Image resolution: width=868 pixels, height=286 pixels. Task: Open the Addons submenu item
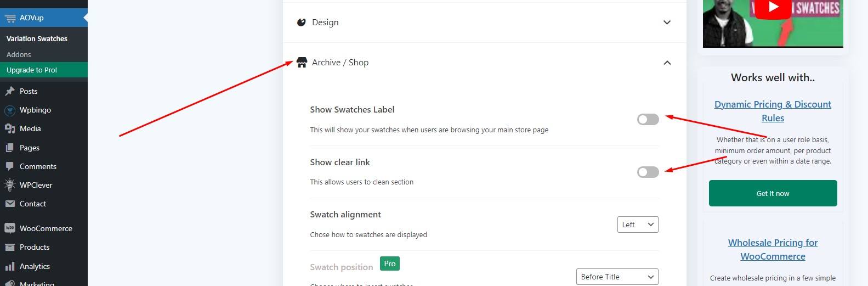(x=19, y=54)
